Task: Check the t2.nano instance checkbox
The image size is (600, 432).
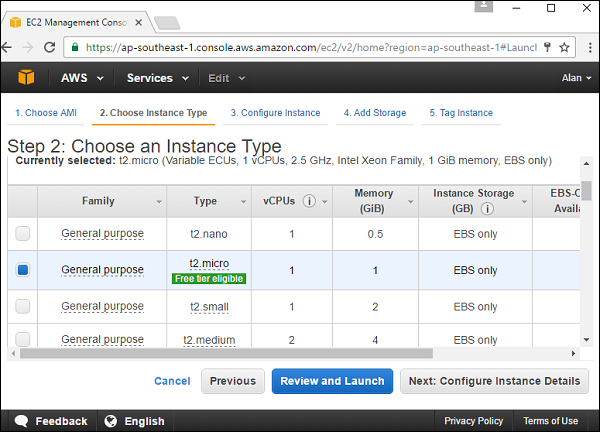Action: click(23, 234)
